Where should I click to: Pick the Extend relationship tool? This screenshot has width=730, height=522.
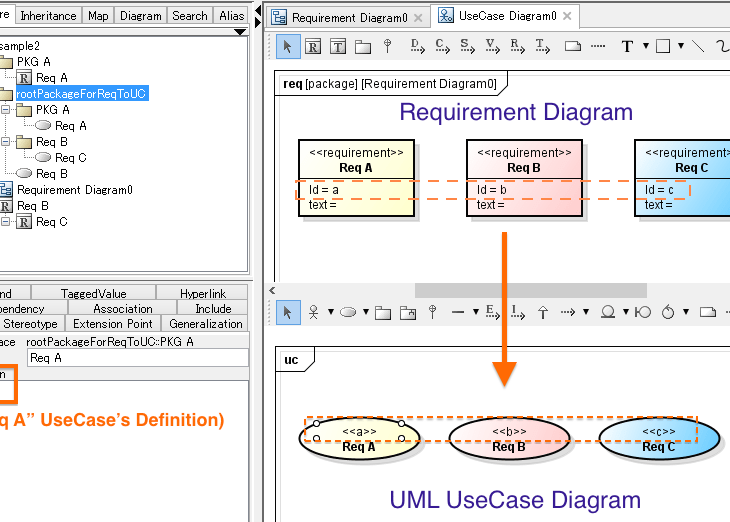pos(491,312)
